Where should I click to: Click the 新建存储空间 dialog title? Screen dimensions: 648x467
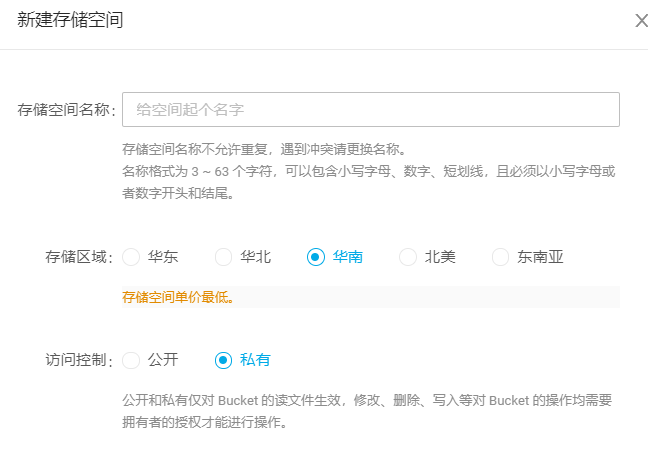(70, 20)
